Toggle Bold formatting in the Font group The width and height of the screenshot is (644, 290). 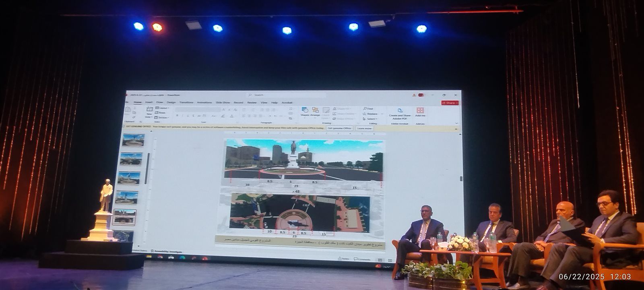coord(178,116)
